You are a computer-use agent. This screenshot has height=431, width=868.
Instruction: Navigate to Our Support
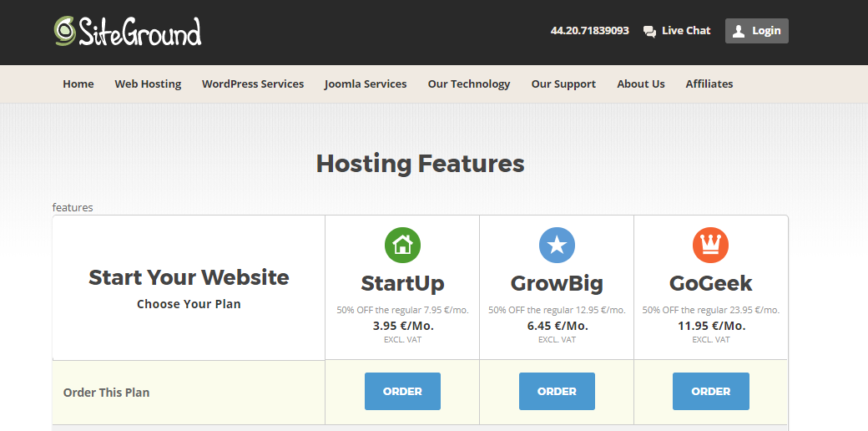(563, 84)
